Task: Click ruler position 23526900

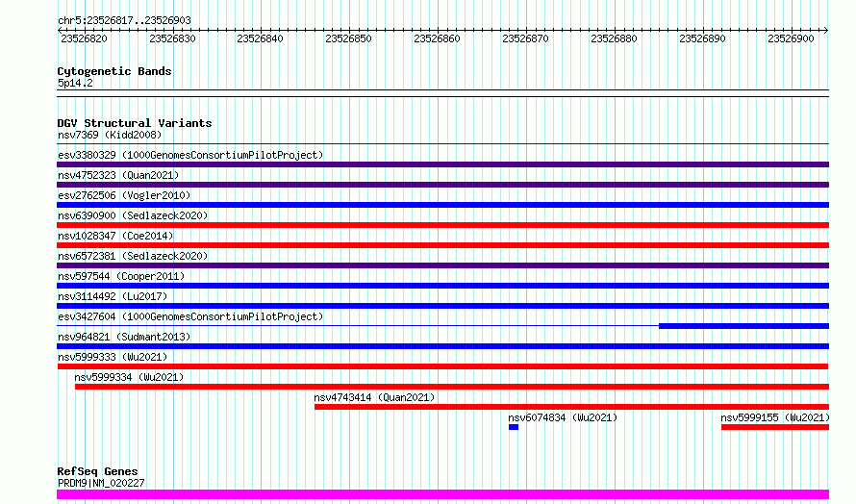Action: 791,38
